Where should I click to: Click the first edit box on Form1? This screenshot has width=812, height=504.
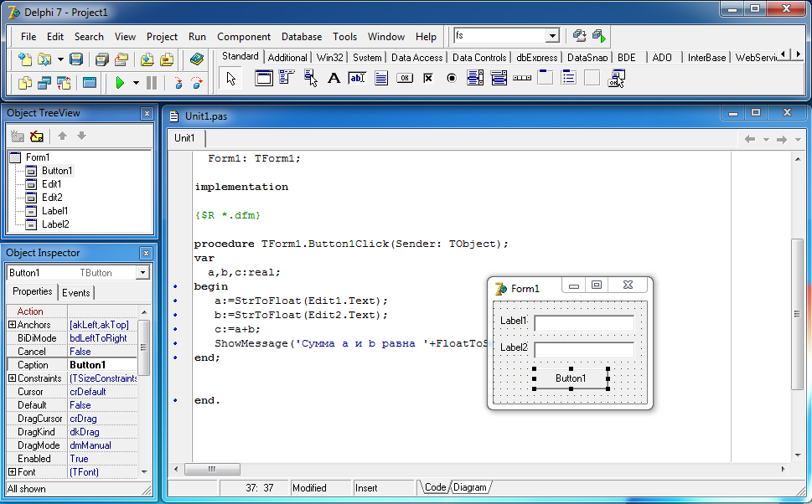[x=584, y=323]
